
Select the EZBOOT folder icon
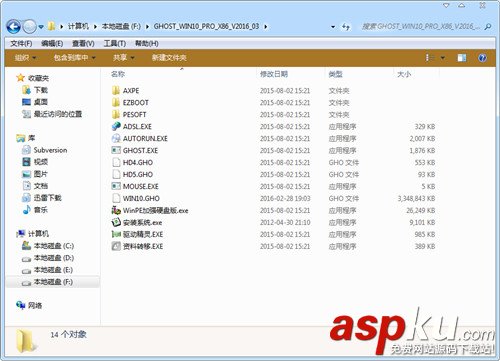point(116,102)
